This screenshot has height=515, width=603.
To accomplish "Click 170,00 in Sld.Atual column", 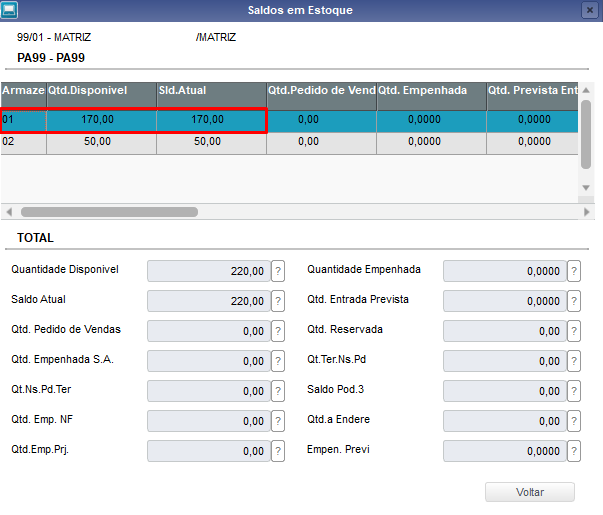I will coord(212,120).
